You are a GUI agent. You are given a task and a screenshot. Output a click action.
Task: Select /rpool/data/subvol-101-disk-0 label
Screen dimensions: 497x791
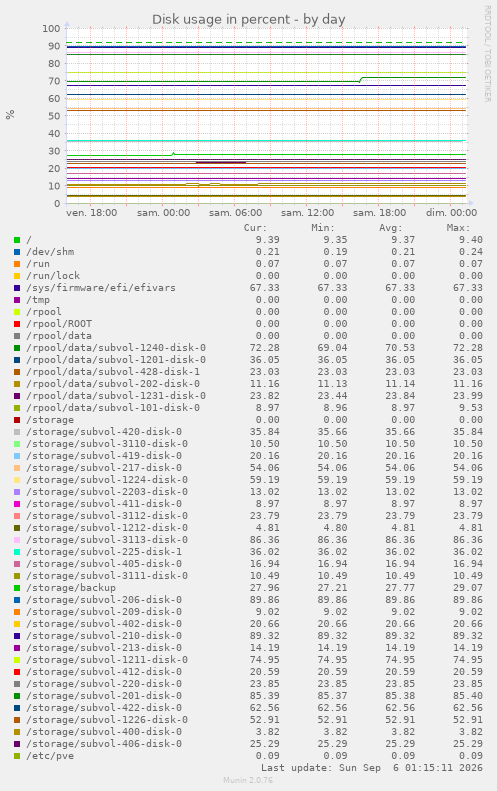click(113, 408)
